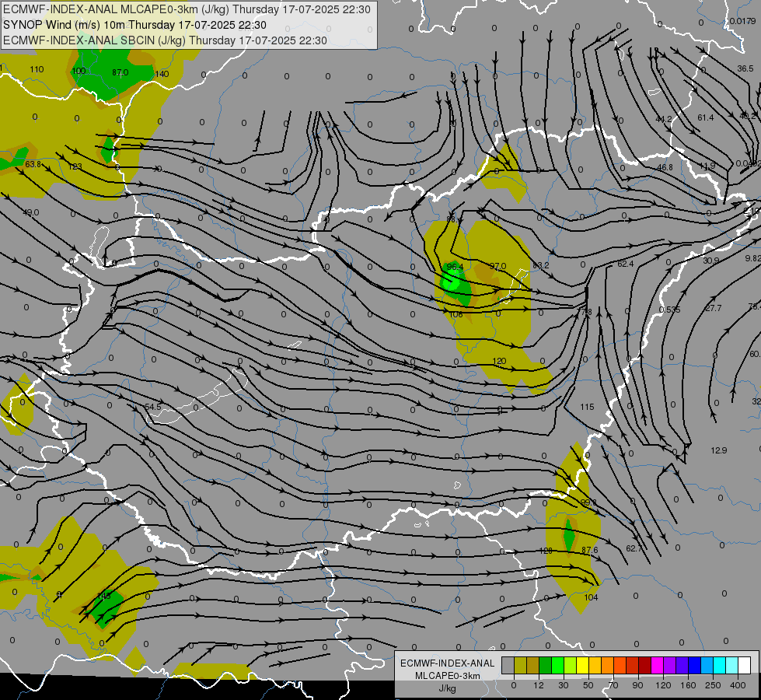Click the map value 44.2
Screen dimensions: 761x700
pyautogui.click(x=664, y=119)
